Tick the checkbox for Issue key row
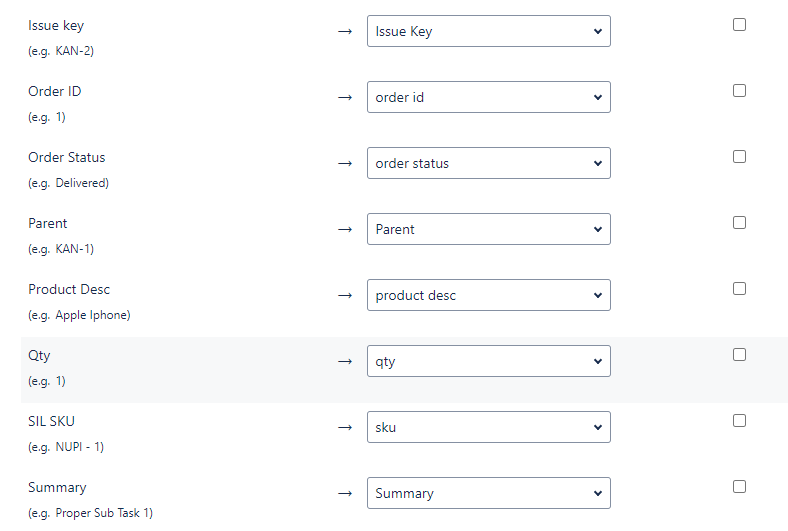This screenshot has height=531, width=788. tap(739, 25)
